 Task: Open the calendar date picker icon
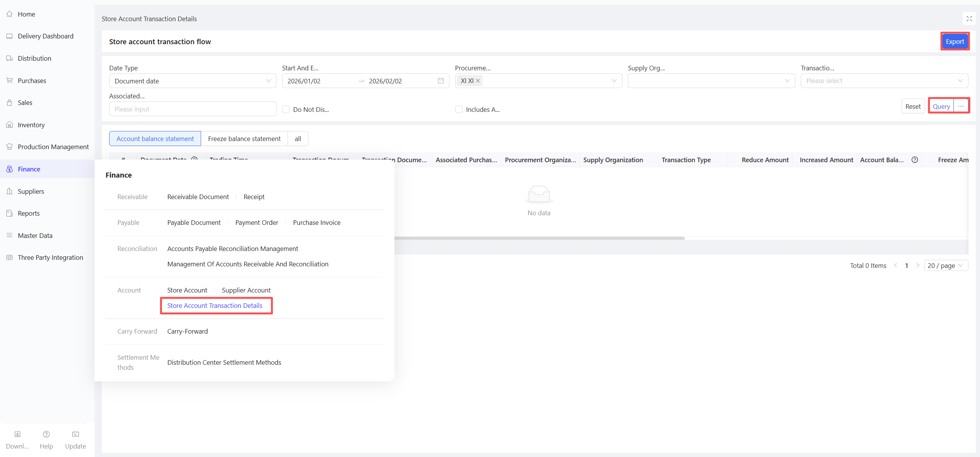[x=441, y=81]
